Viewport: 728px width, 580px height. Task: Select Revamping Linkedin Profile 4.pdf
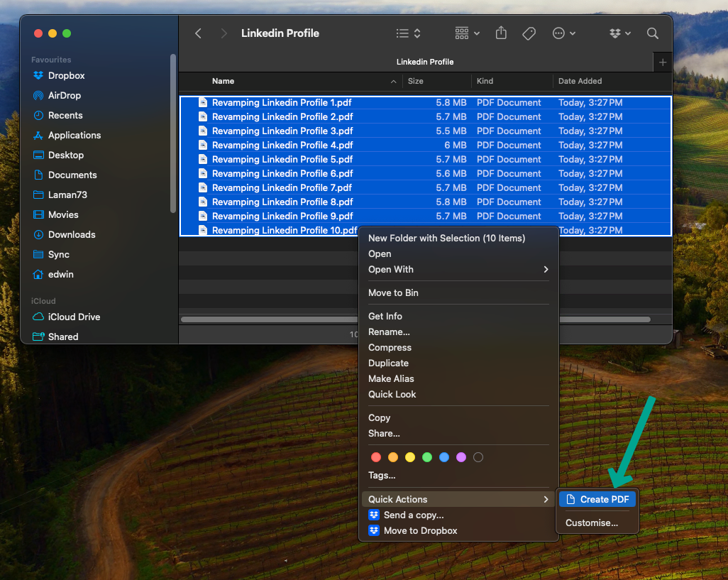coord(425,146)
